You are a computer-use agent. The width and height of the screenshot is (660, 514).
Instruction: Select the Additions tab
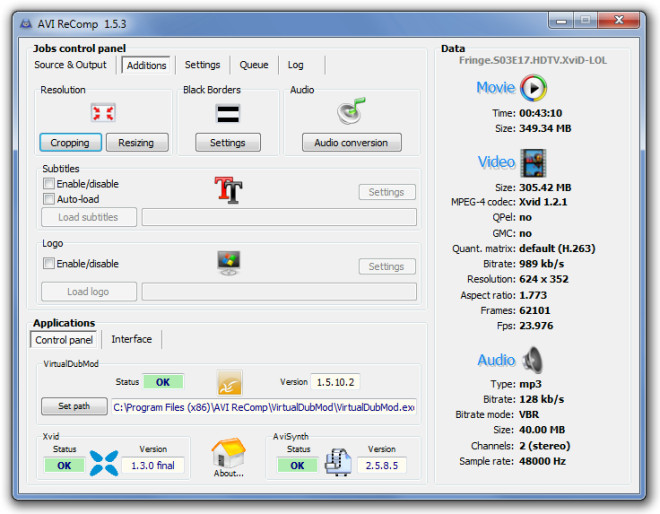point(146,65)
